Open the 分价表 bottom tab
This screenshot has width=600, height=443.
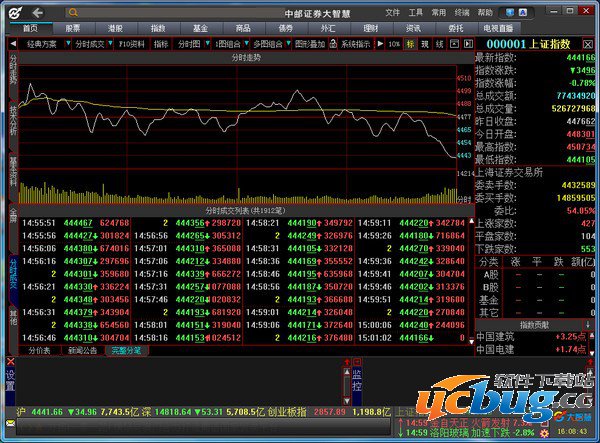pyautogui.click(x=39, y=350)
